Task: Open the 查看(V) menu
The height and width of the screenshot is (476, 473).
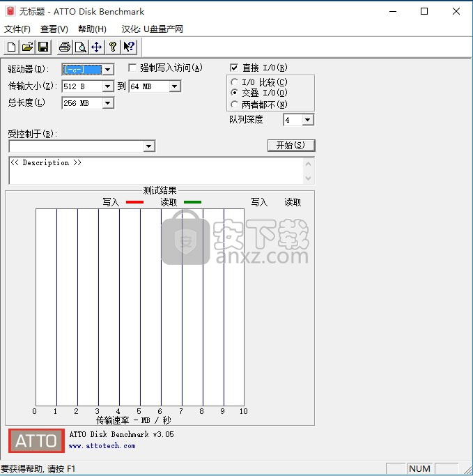Action: 54,29
